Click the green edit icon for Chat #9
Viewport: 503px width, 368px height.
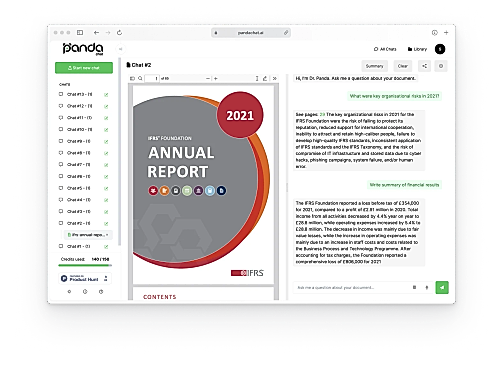106,142
